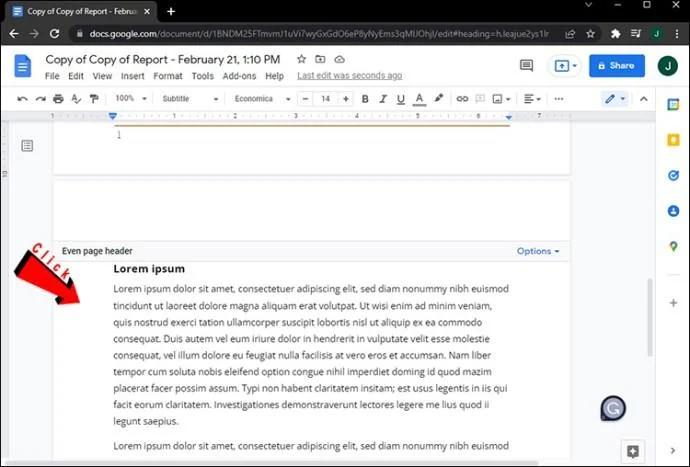Click the vertical document scrollbar
This screenshot has height=467, width=690.
pyautogui.click(x=650, y=317)
